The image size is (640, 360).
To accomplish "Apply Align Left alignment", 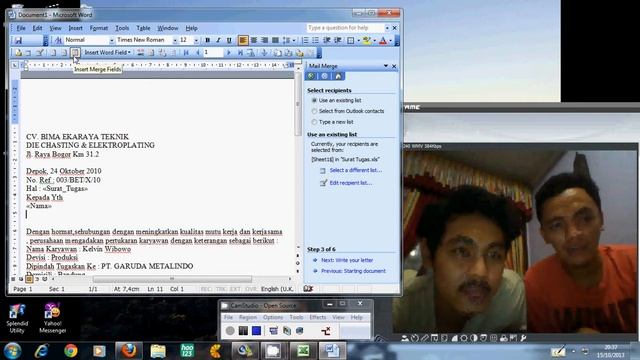I will 243,40.
